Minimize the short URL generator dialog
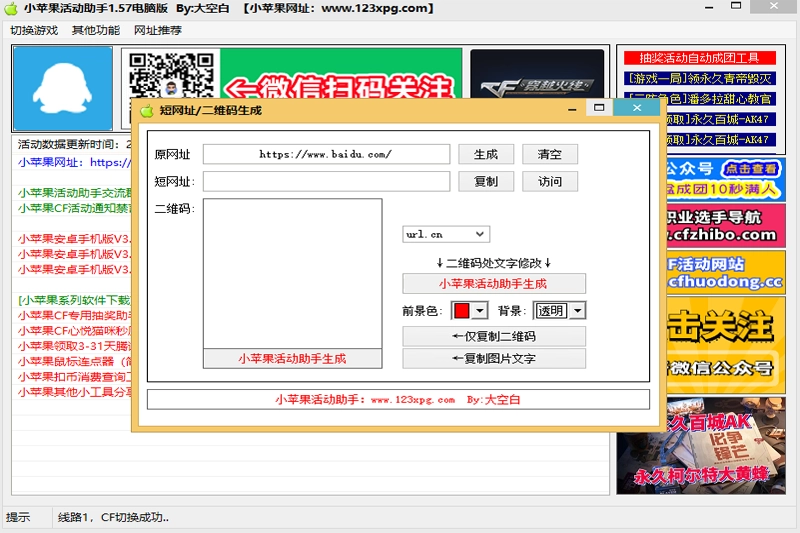Viewport: 800px width, 533px height. 572,108
